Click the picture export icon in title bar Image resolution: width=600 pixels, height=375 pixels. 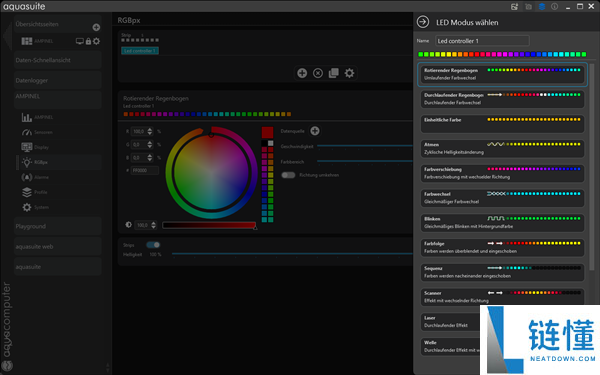coord(514,7)
